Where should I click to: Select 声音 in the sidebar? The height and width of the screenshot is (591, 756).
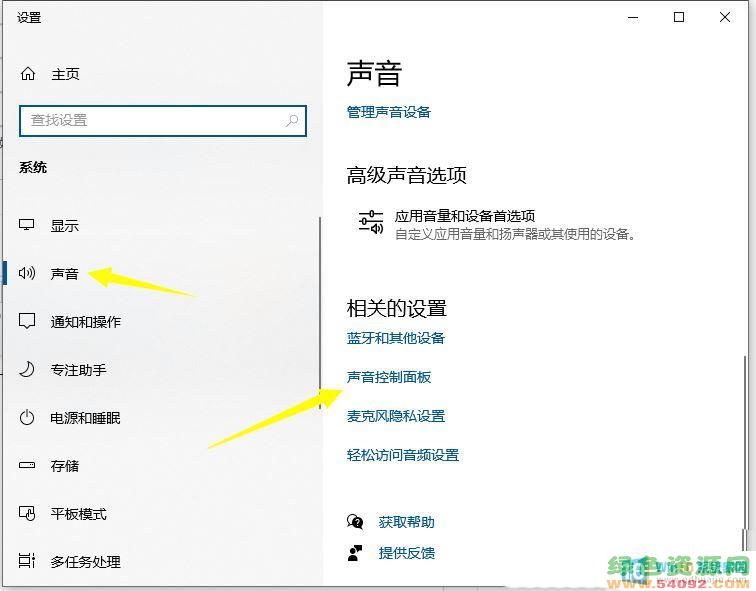coord(65,274)
